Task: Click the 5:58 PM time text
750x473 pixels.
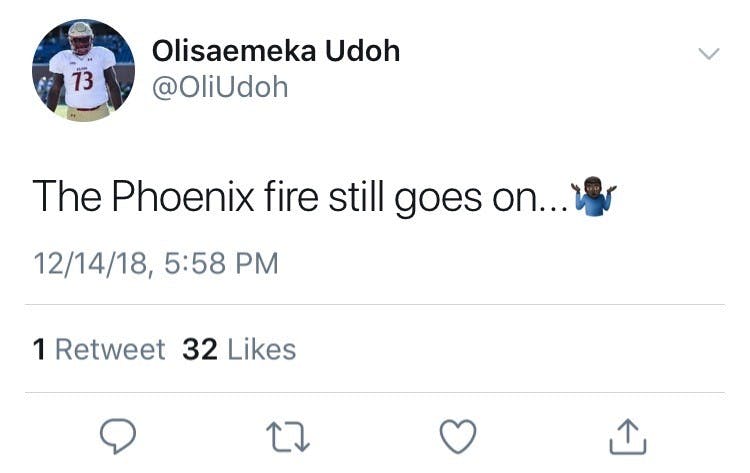Action: [221, 264]
